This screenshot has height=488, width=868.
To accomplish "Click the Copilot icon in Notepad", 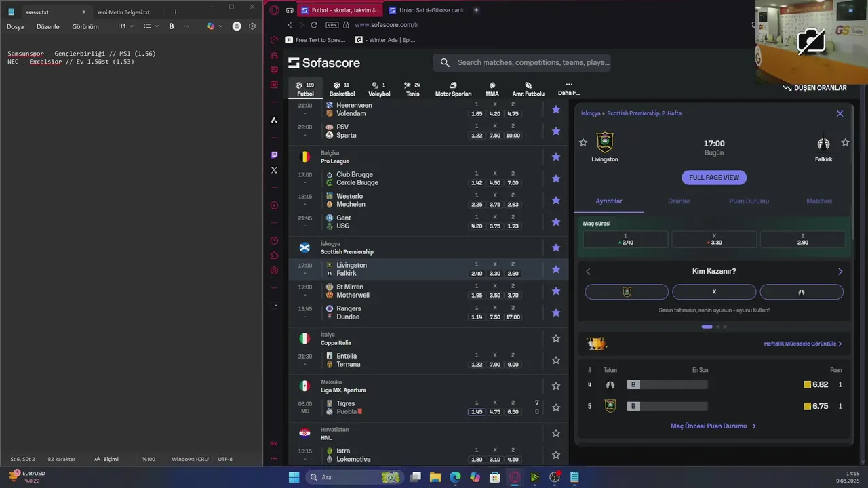I will pos(210,26).
